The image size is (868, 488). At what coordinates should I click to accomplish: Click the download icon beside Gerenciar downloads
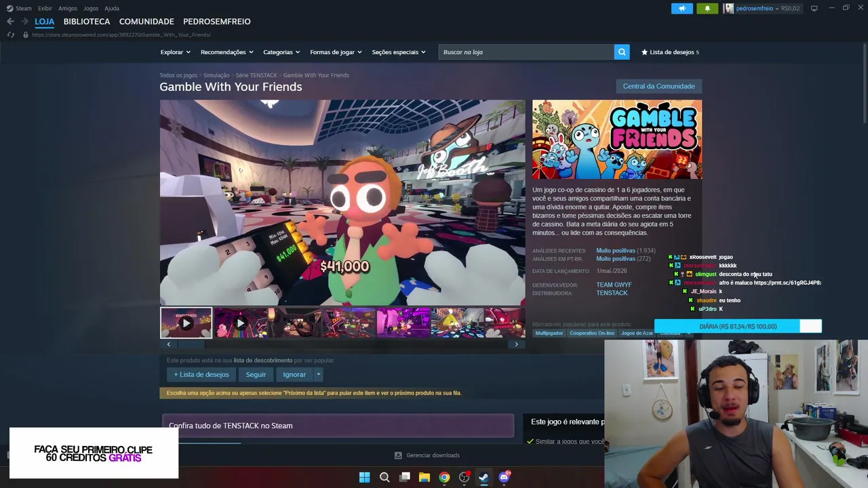(398, 455)
